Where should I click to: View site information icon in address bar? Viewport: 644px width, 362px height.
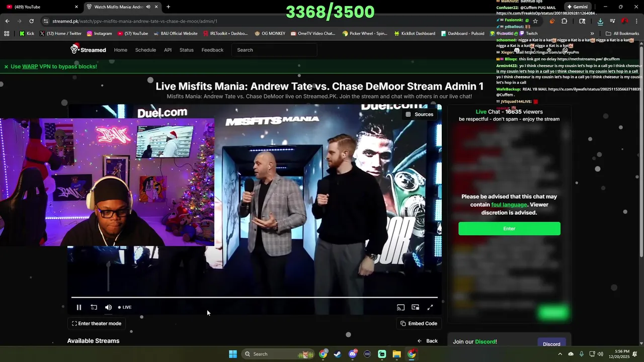coord(46,21)
